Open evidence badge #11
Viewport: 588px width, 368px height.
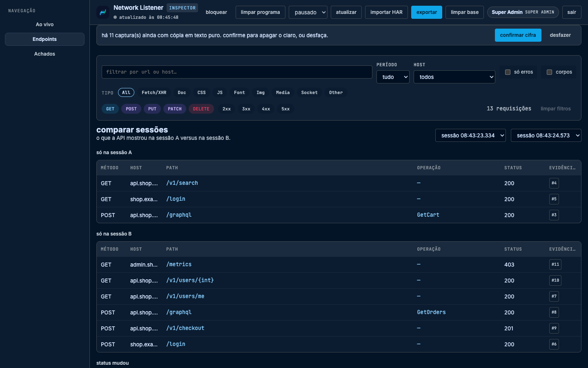click(x=555, y=265)
